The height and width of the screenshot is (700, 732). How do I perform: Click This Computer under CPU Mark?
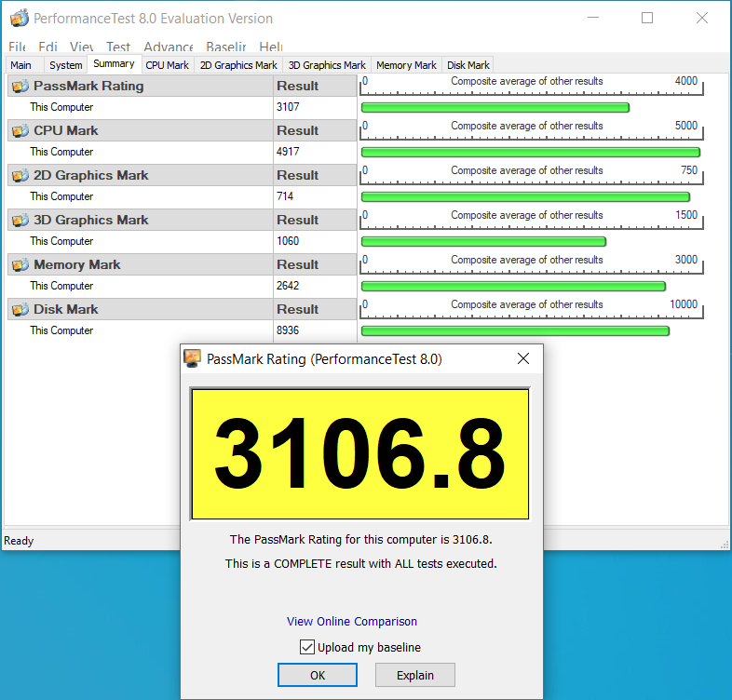point(61,152)
